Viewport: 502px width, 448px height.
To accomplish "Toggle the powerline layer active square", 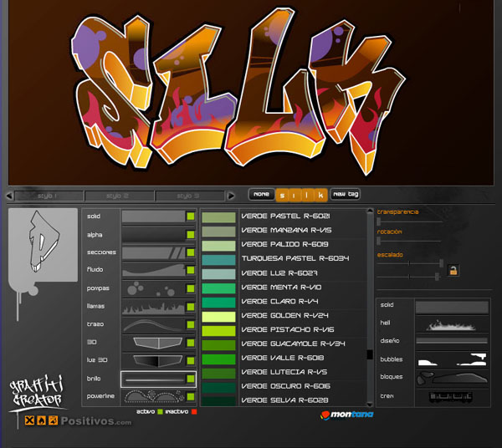I will (191, 397).
